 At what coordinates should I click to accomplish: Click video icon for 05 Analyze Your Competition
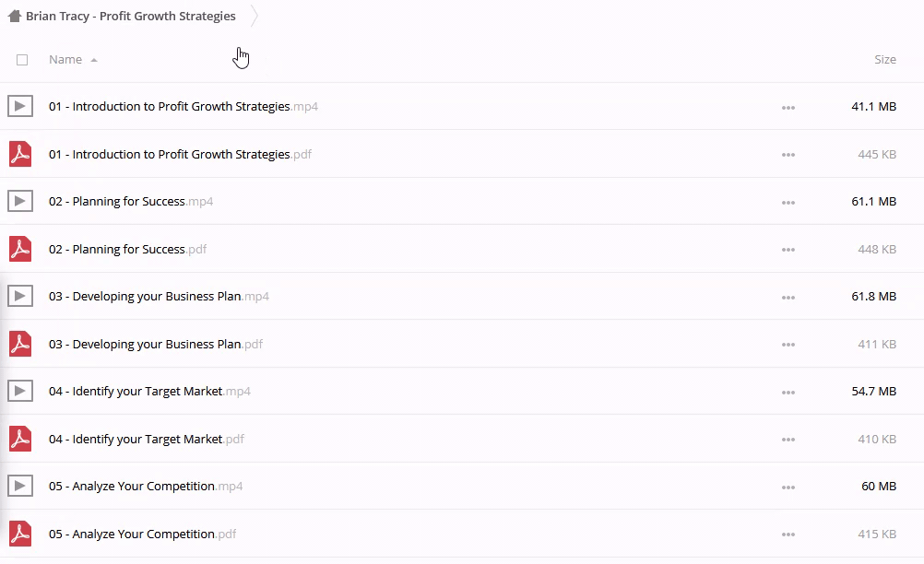click(x=19, y=486)
